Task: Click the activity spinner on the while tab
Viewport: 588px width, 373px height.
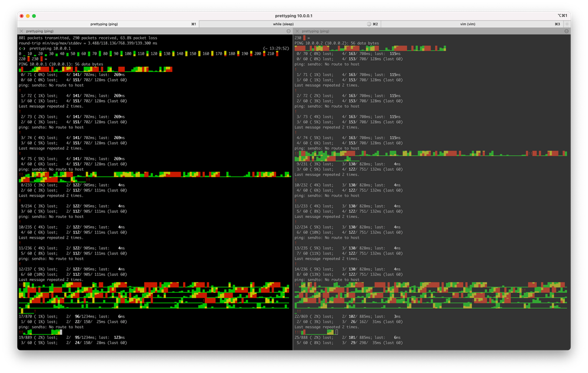Action: 368,24
